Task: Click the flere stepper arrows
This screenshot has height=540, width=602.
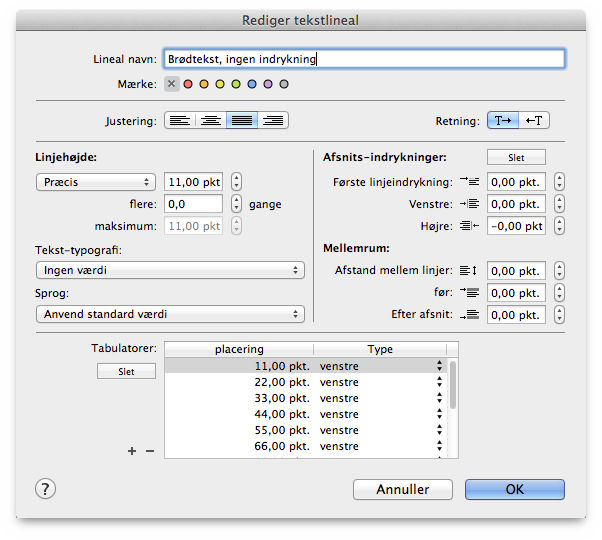Action: click(x=236, y=204)
